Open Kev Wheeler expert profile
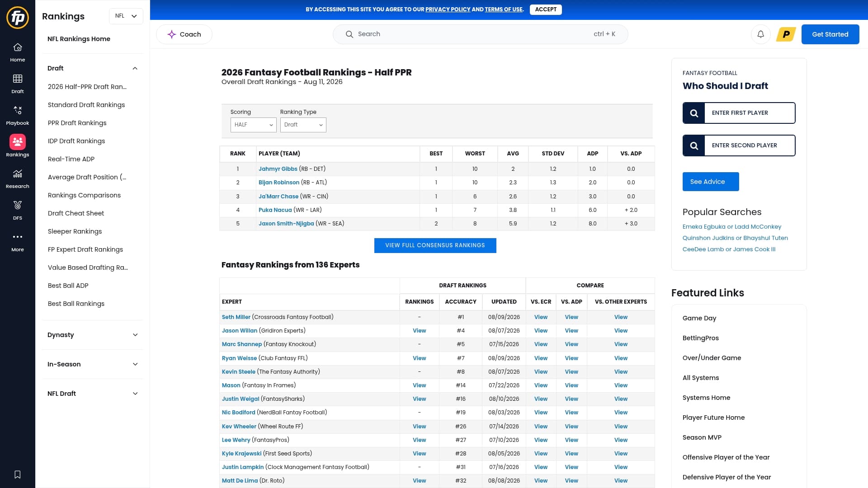868x488 pixels. 239,427
